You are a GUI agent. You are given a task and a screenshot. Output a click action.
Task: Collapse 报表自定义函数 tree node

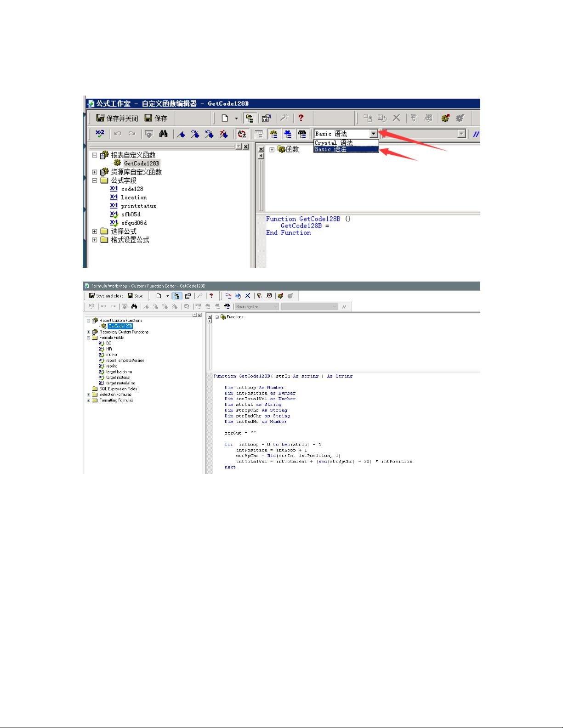(95, 155)
